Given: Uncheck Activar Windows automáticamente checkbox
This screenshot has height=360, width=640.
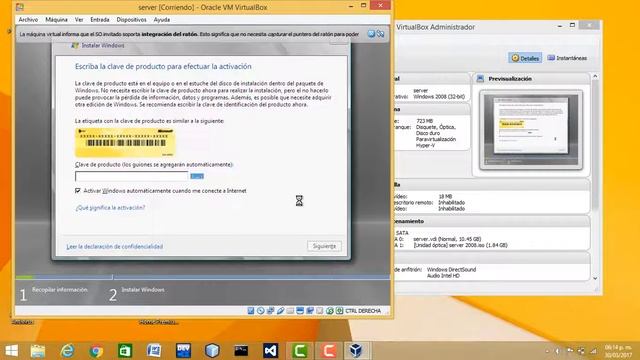Looking at the screenshot, I should (x=78, y=191).
